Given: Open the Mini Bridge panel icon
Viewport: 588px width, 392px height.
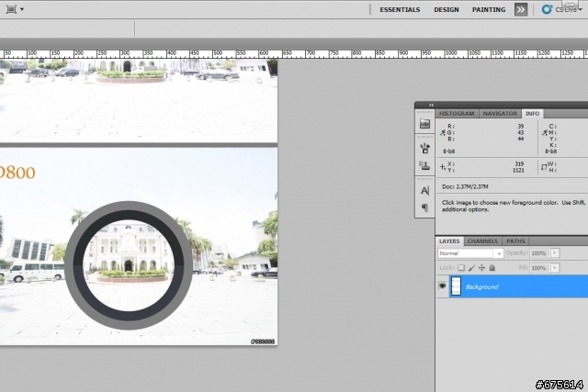Looking at the screenshot, I should tap(424, 123).
